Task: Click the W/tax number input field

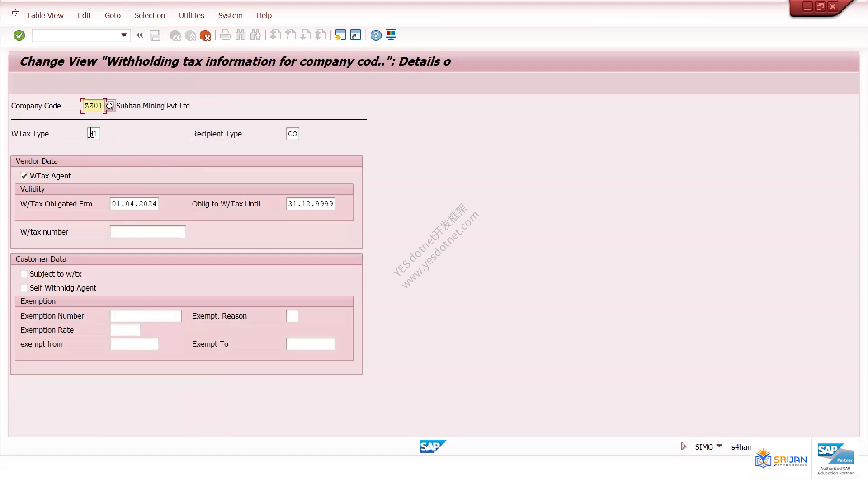Action: coord(148,232)
